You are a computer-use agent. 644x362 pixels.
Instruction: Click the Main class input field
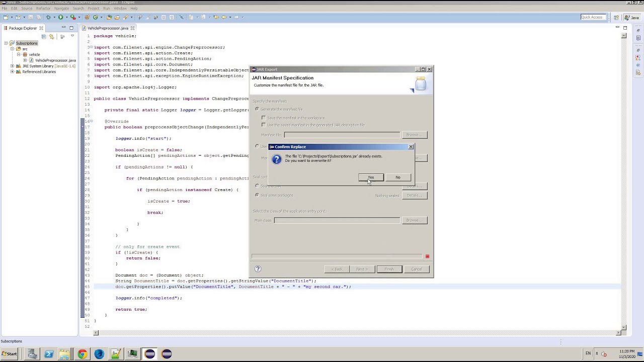(x=337, y=220)
